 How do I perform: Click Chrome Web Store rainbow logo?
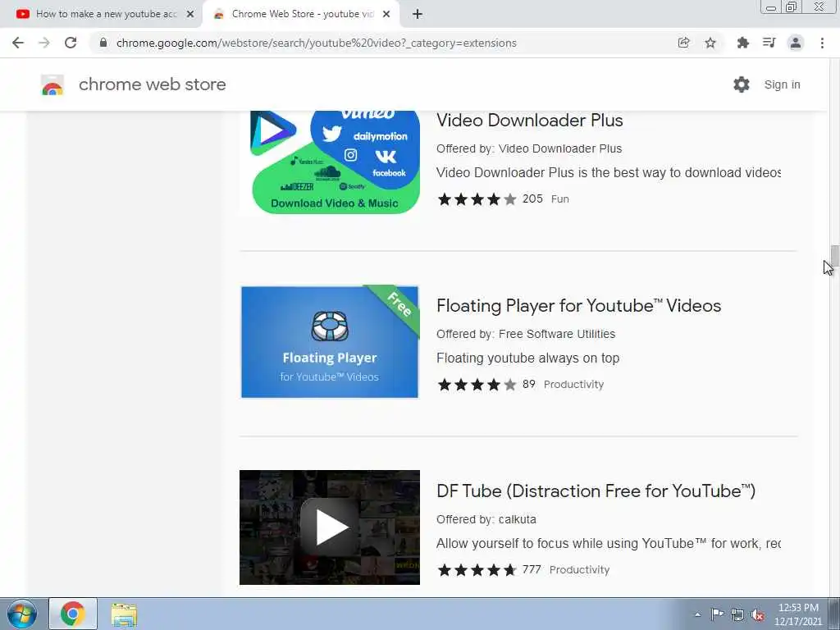52,84
